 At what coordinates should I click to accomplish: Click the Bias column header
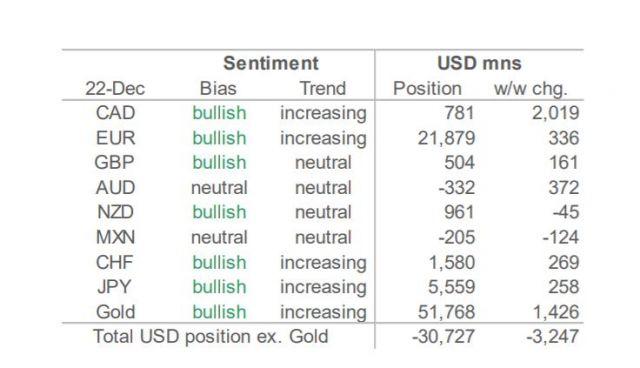tap(218, 89)
